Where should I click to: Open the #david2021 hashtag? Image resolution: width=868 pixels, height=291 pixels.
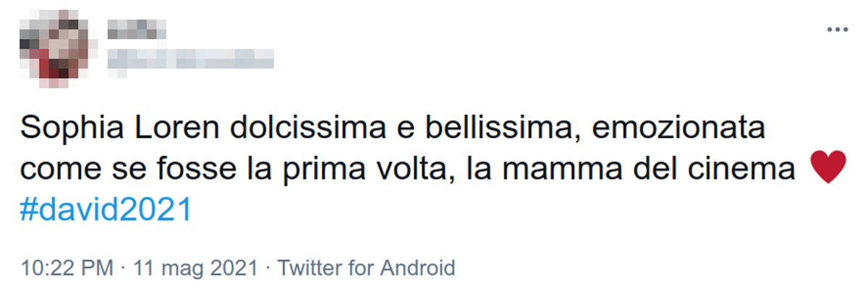106,210
